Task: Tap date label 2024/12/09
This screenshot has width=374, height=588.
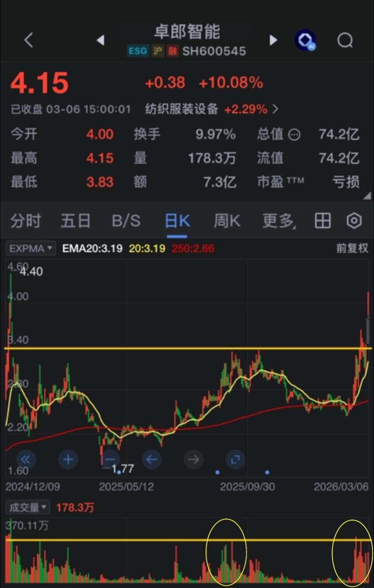Action: (33, 487)
